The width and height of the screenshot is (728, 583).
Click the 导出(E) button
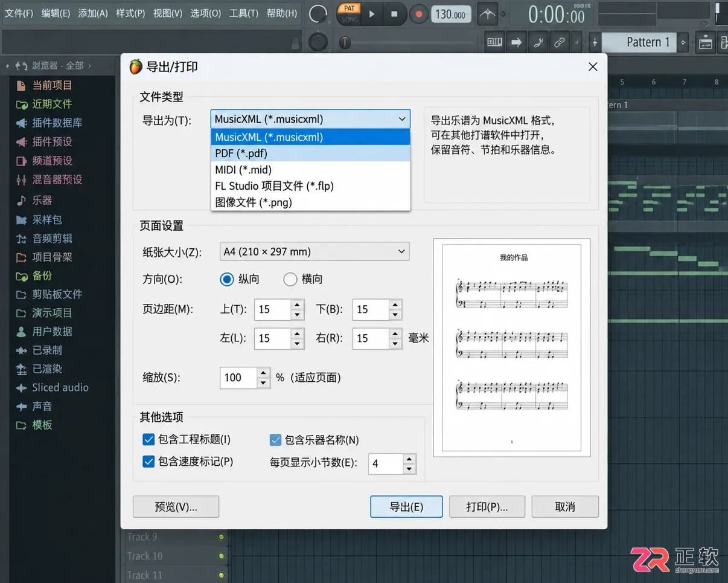tap(406, 507)
